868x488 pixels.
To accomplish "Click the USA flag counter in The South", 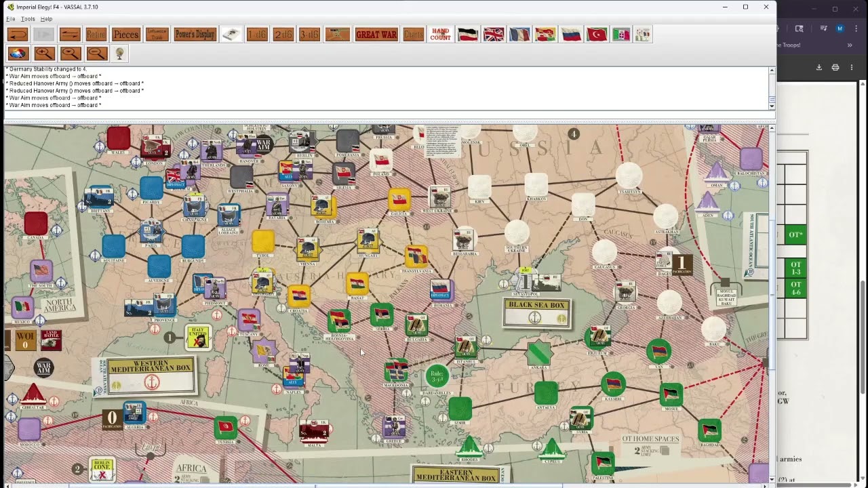I will click(41, 272).
